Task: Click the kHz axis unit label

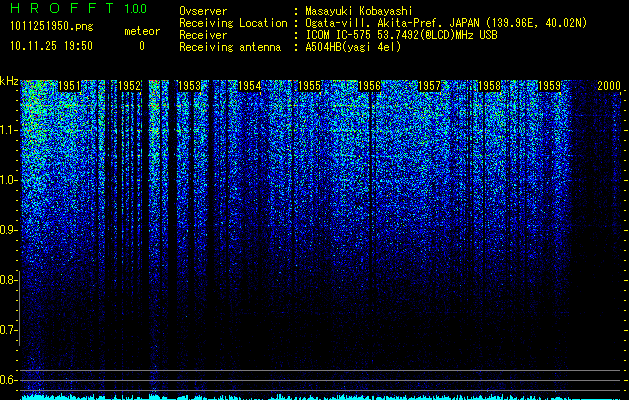Action: point(9,81)
